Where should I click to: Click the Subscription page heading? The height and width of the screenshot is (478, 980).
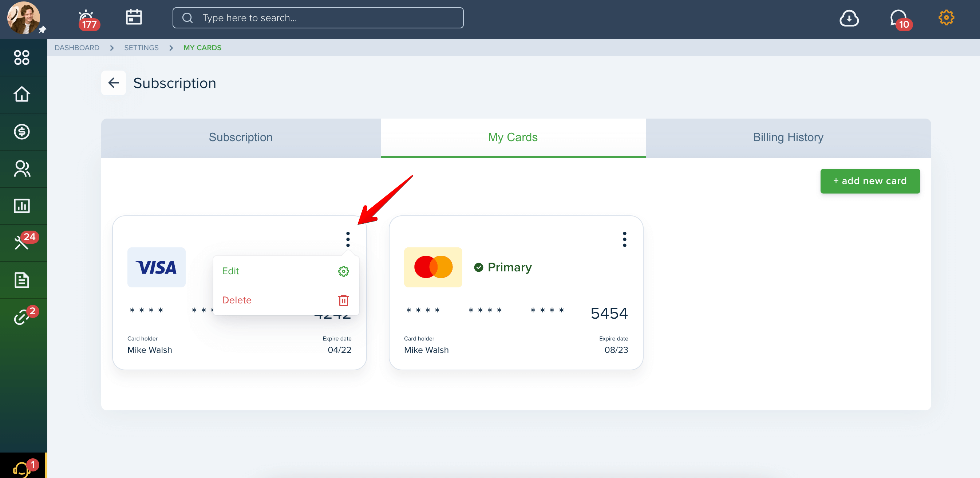pyautogui.click(x=175, y=83)
